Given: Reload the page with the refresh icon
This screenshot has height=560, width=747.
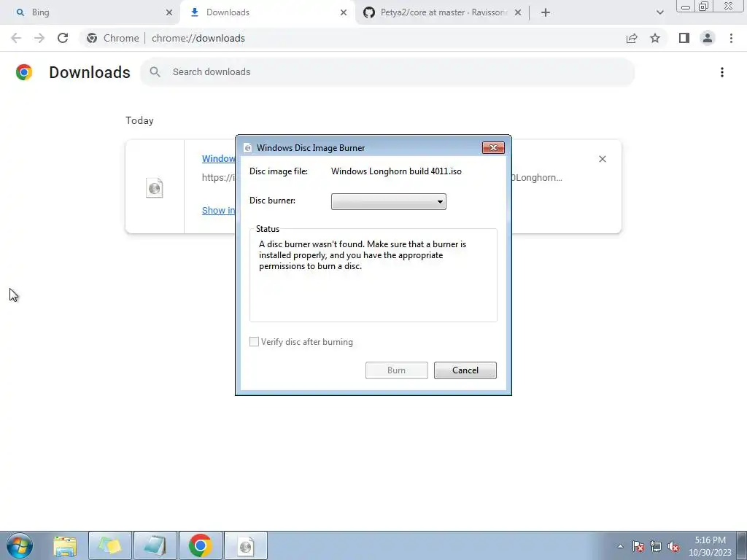Looking at the screenshot, I should (63, 38).
